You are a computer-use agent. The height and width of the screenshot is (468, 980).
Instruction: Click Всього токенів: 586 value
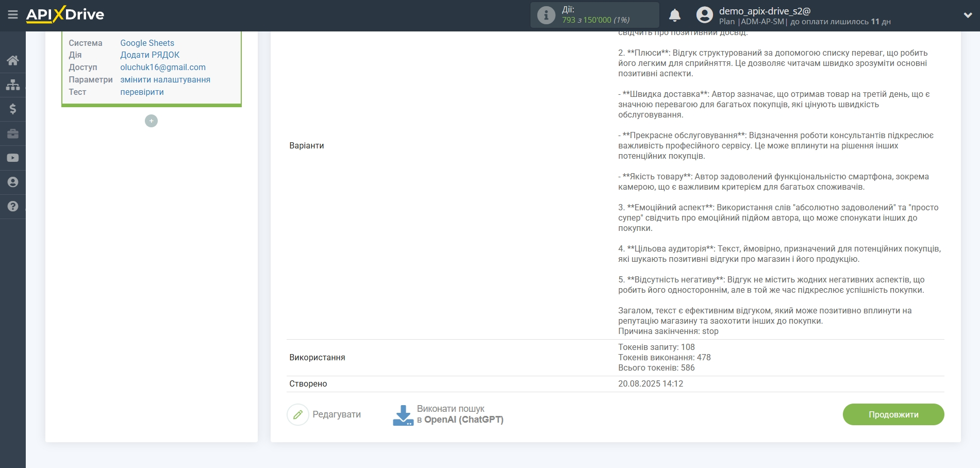(656, 367)
